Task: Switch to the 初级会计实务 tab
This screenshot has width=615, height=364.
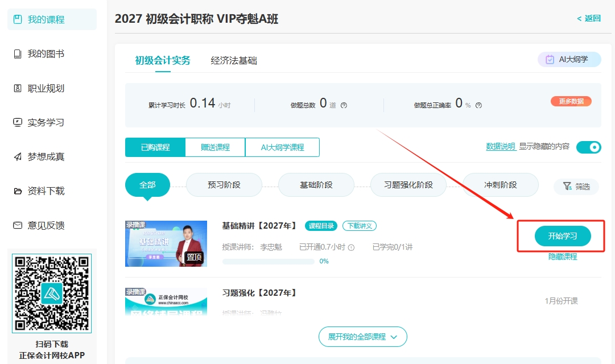Action: [x=163, y=60]
